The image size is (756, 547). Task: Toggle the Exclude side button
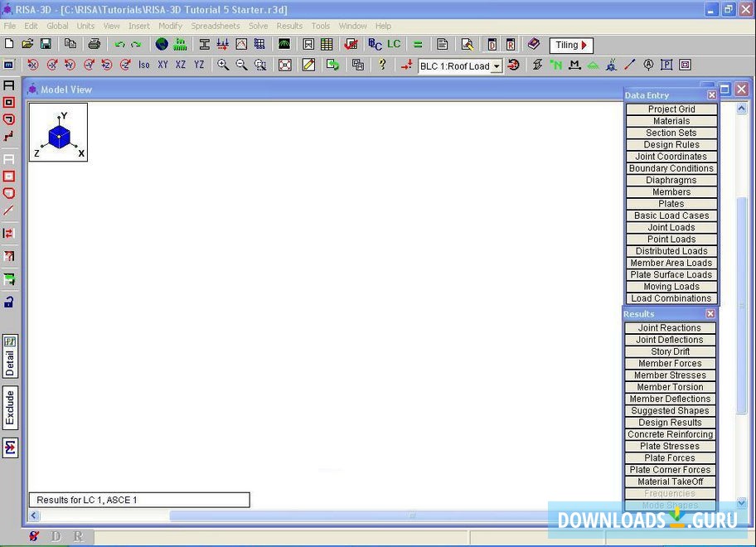point(10,408)
